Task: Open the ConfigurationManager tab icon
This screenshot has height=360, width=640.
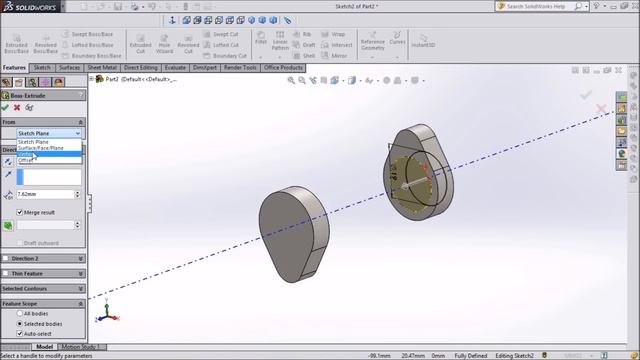Action: coord(32,82)
